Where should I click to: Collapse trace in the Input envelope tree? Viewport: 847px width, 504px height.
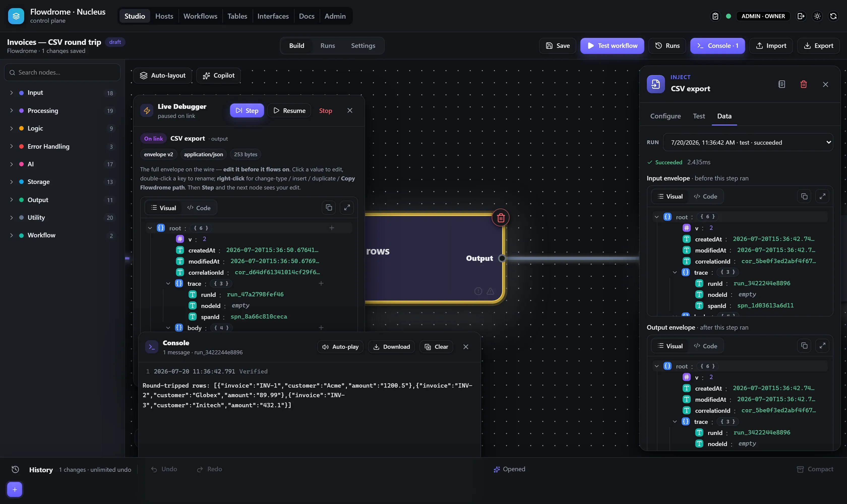click(x=674, y=272)
